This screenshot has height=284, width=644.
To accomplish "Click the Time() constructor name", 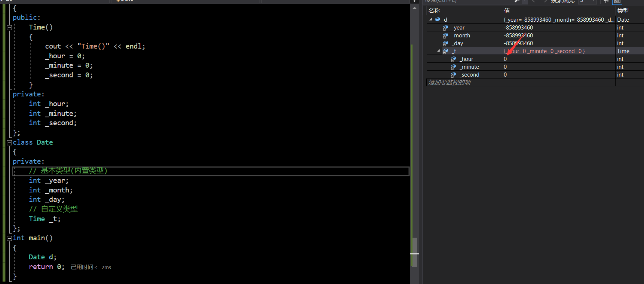I will pos(41,27).
